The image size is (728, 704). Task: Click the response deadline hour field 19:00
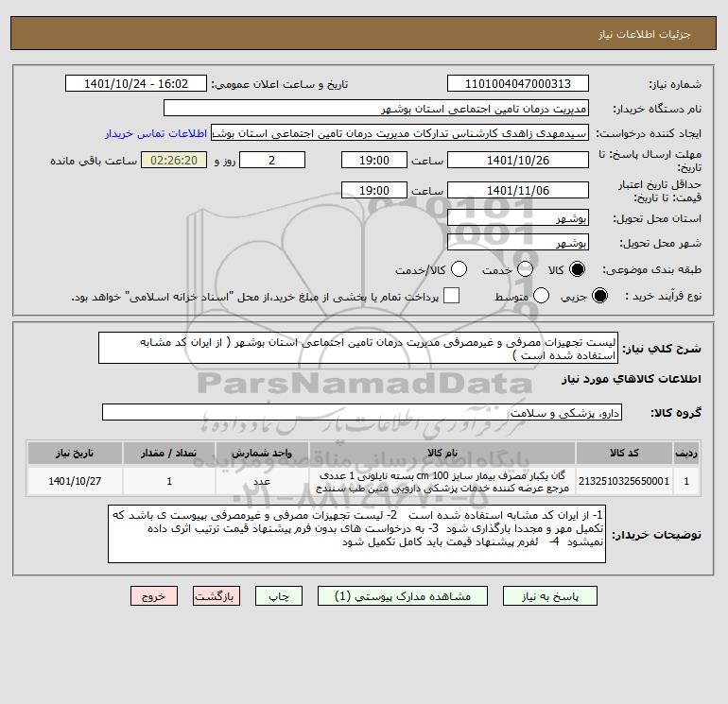click(374, 160)
